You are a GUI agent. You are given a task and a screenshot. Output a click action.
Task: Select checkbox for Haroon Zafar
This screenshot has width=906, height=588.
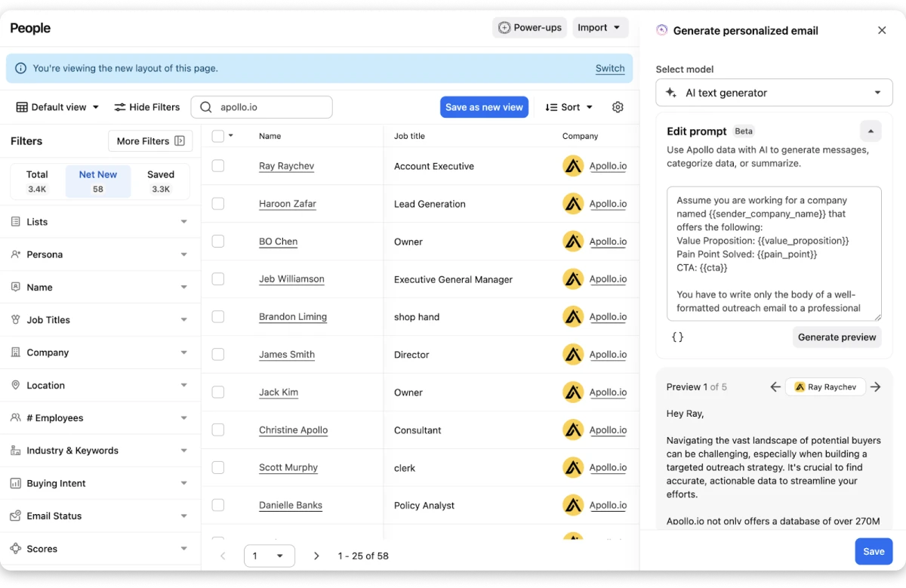tap(218, 204)
